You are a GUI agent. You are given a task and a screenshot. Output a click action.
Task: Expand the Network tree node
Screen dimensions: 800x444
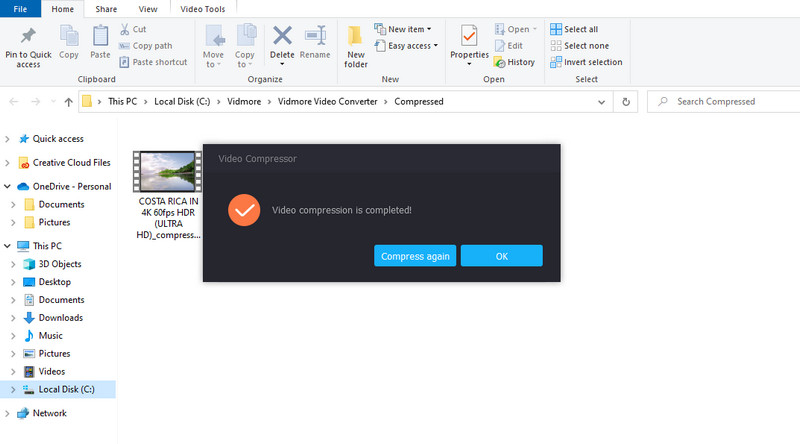[8, 413]
